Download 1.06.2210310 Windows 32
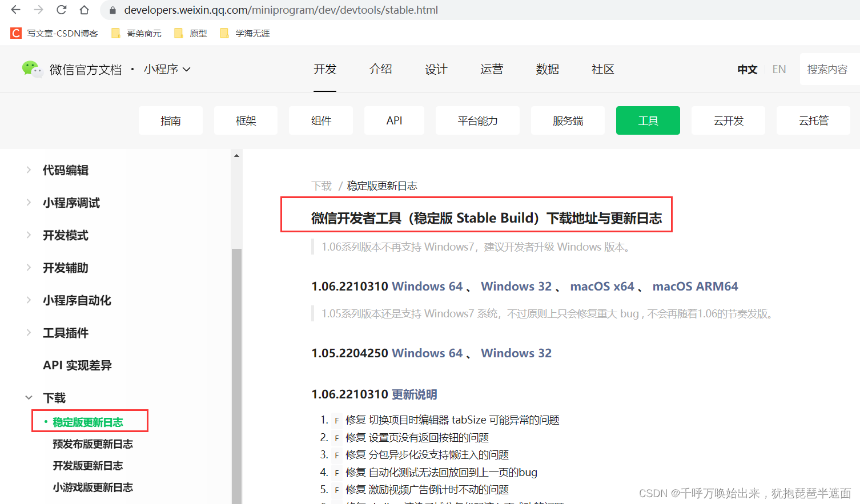The width and height of the screenshot is (860, 504). pos(516,287)
